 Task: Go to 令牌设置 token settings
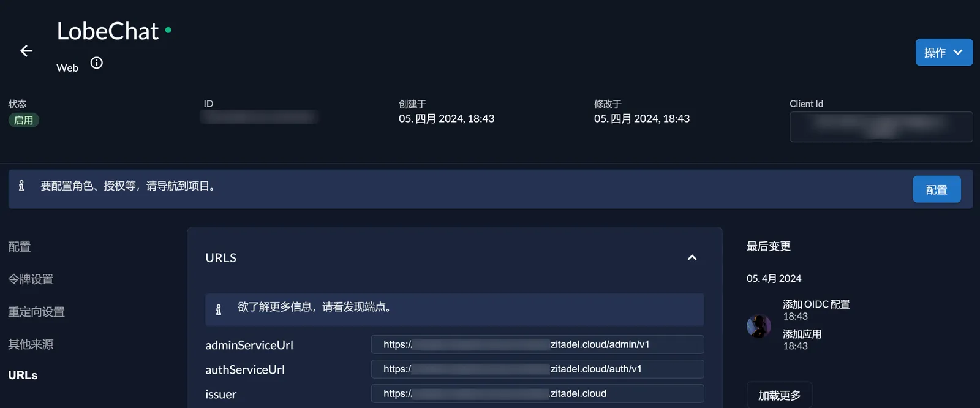tap(31, 279)
